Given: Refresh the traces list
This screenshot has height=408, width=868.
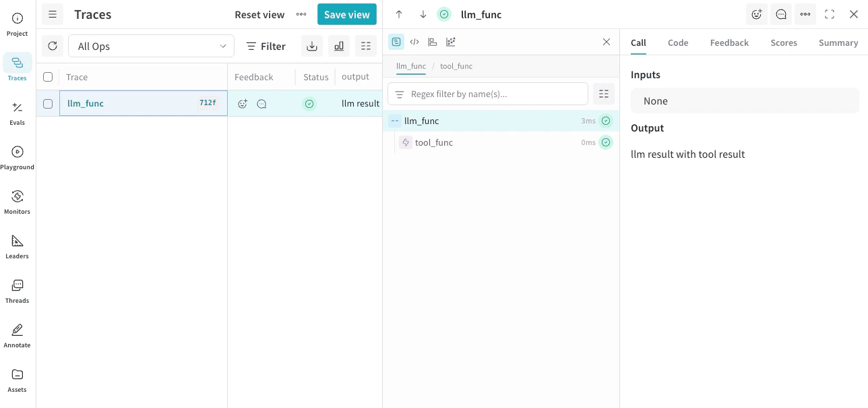Looking at the screenshot, I should pyautogui.click(x=53, y=46).
